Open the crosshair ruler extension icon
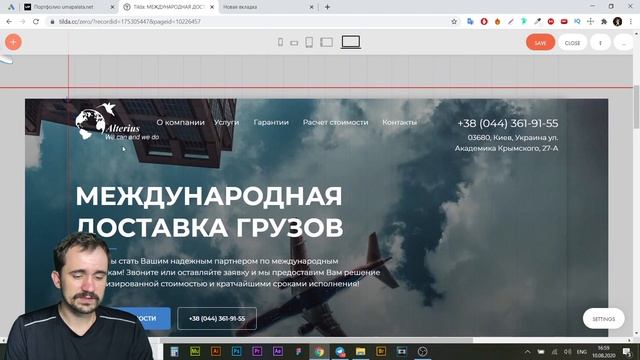 click(x=590, y=22)
